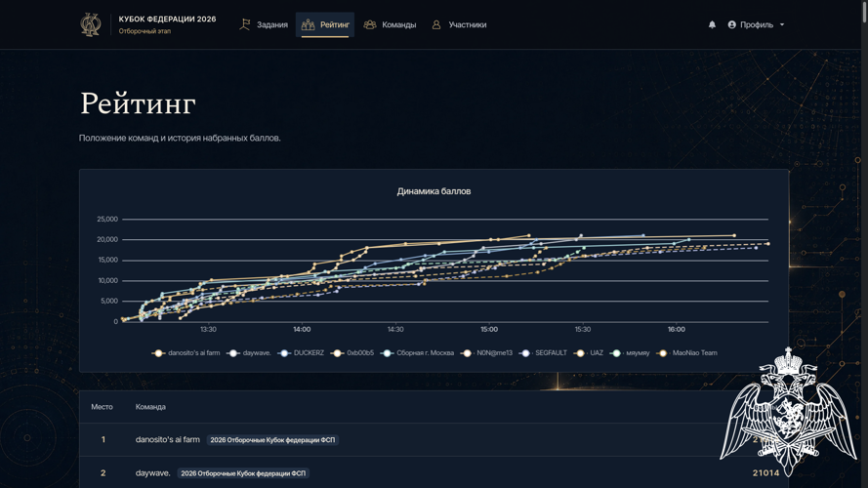This screenshot has width=868, height=488.
Task: Open the Задания tab
Action: [x=264, y=25]
